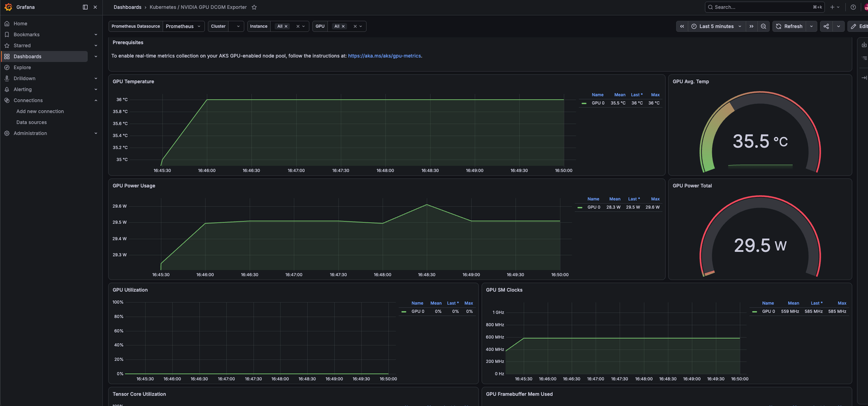Move time range forward with the double-right arrow
Image resolution: width=868 pixels, height=406 pixels.
(x=751, y=26)
